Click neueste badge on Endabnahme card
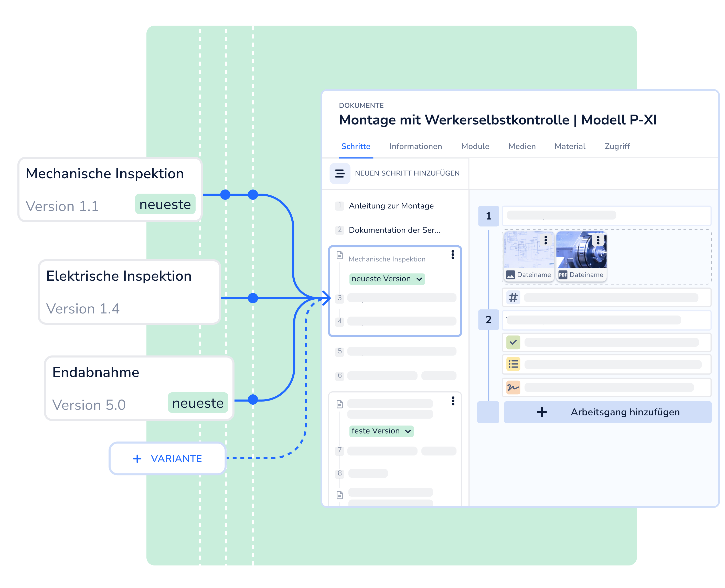The width and height of the screenshot is (725, 588). click(198, 403)
